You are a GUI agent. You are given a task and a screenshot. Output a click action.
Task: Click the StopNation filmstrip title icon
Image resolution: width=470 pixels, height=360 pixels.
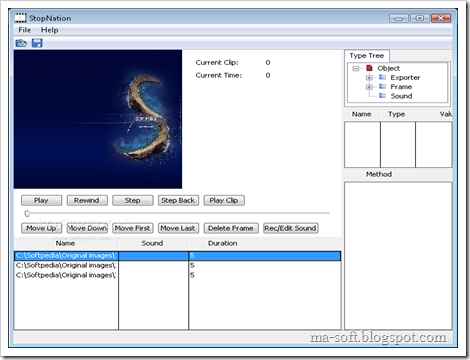[21, 18]
